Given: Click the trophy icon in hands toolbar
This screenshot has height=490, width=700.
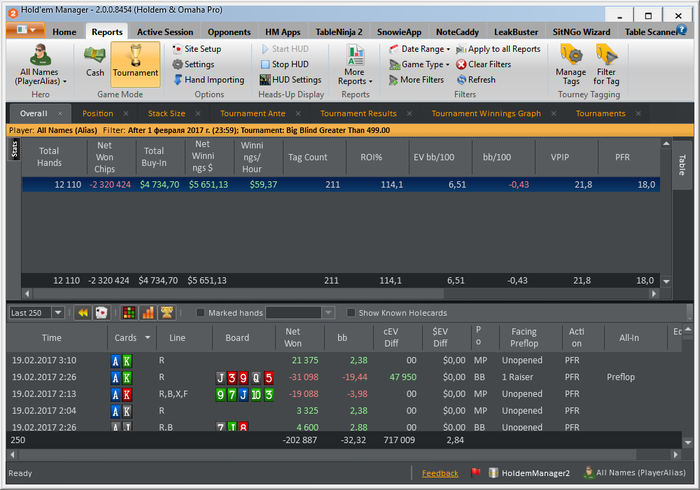Looking at the screenshot, I should tap(167, 313).
